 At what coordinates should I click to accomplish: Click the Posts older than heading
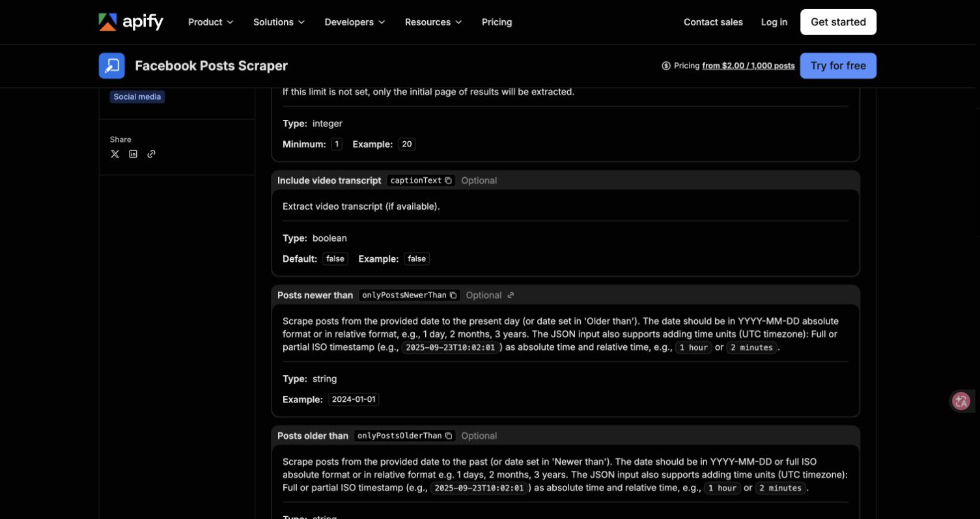pos(313,436)
